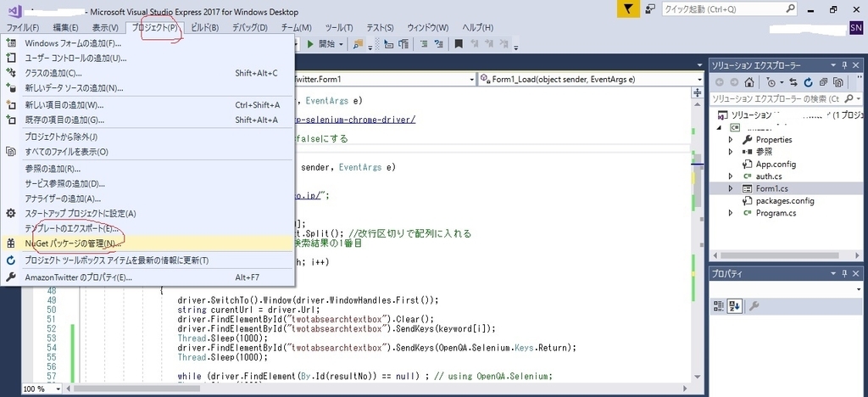
Task: Click the toggle member list toolbar icon
Action: (x=403, y=44)
